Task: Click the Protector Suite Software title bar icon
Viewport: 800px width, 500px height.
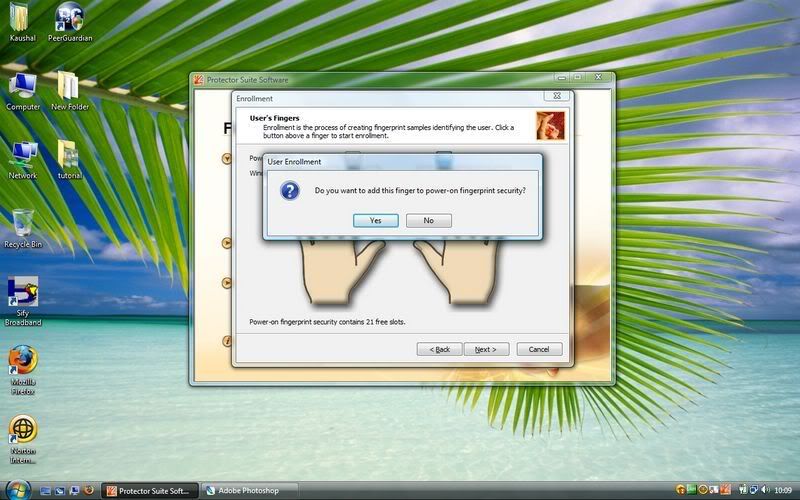Action: tap(198, 80)
